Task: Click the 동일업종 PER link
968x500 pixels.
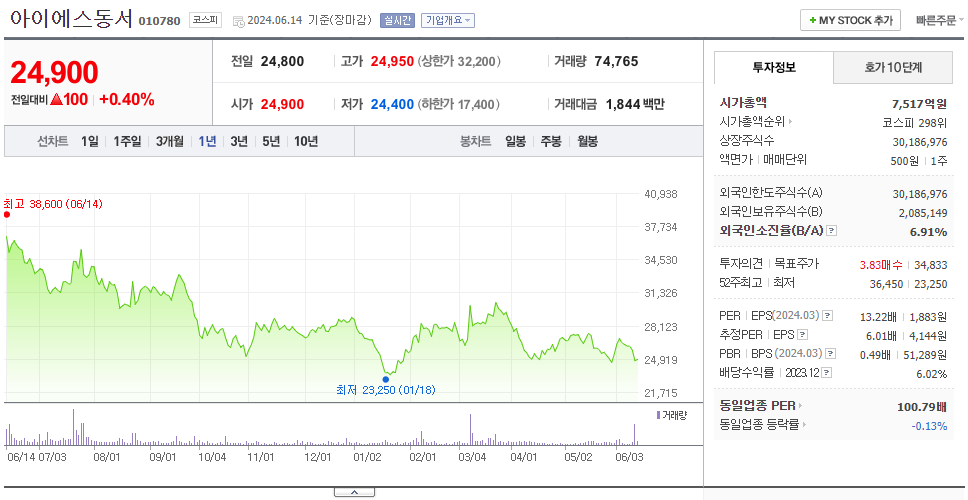Action: pyautogui.click(x=757, y=406)
